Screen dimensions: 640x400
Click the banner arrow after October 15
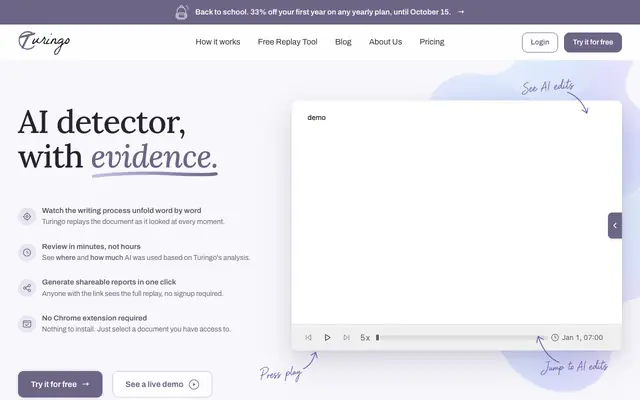point(461,12)
